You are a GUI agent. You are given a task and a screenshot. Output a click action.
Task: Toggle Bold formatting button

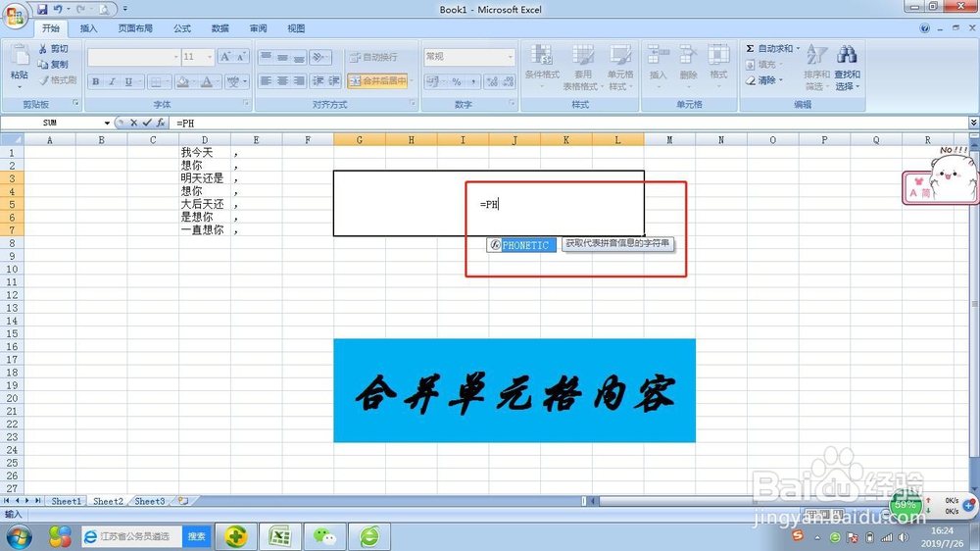tap(96, 81)
